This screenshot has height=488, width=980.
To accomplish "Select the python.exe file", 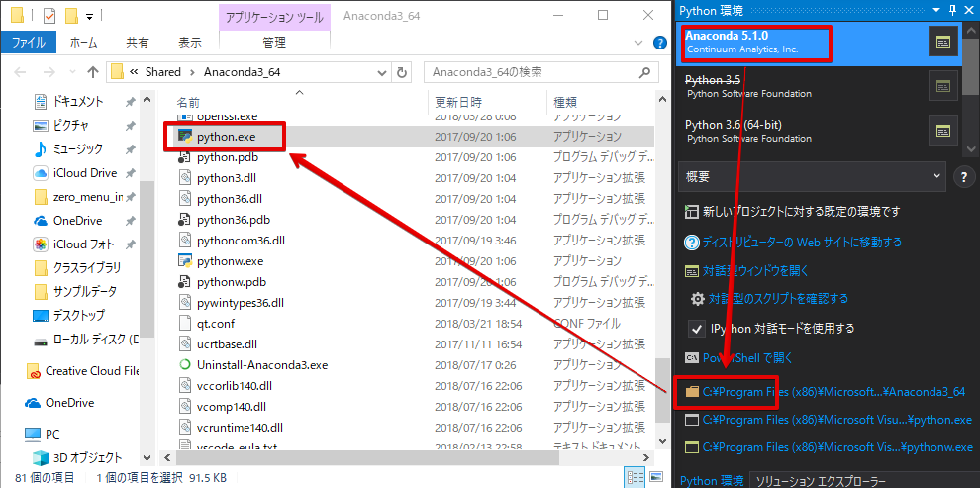I will point(228,137).
